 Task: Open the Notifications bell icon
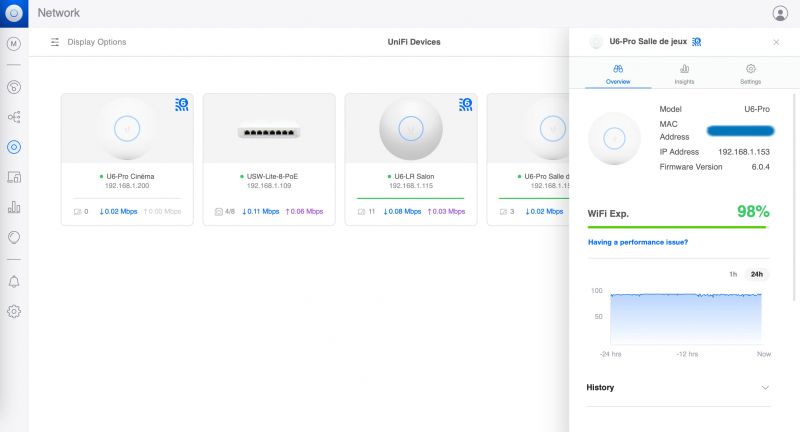tap(14, 282)
